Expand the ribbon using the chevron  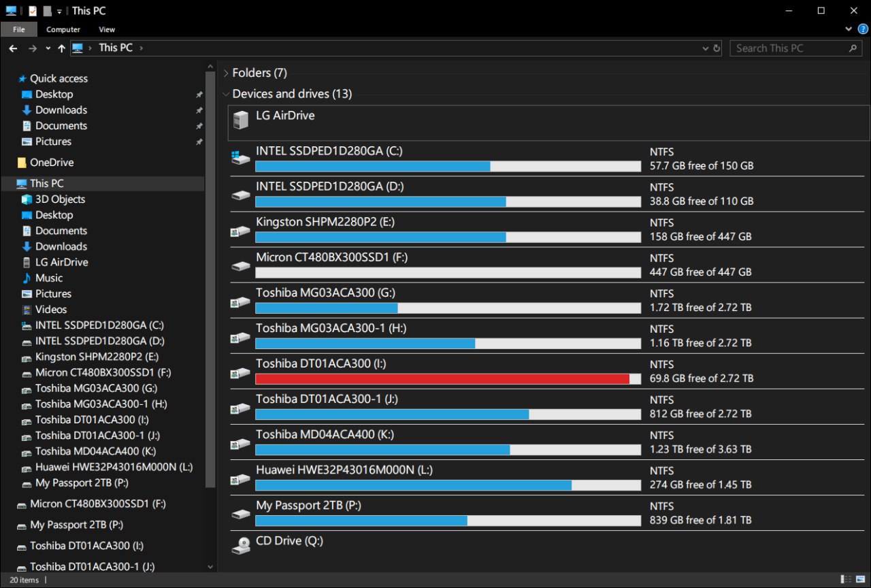849,29
